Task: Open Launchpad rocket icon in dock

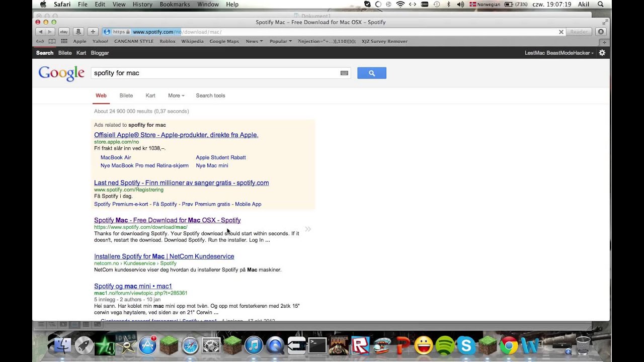Action: [84, 345]
